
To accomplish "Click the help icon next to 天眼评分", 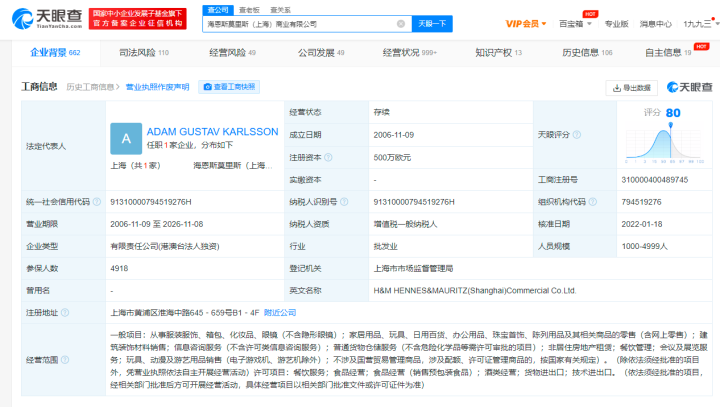I will click(x=577, y=135).
